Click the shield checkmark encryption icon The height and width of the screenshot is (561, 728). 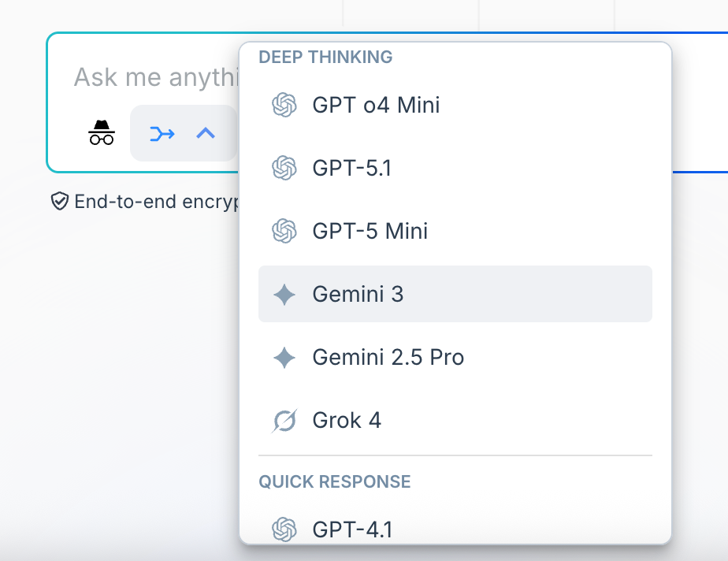pyautogui.click(x=60, y=202)
